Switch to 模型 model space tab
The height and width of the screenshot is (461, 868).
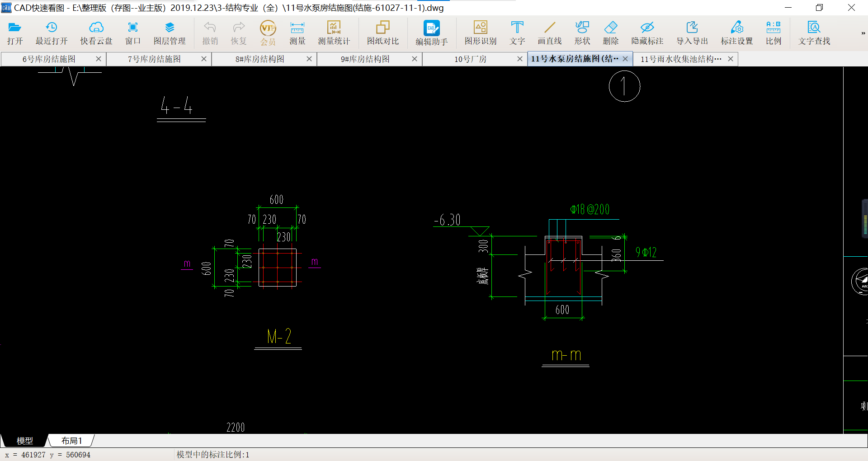[x=24, y=441]
